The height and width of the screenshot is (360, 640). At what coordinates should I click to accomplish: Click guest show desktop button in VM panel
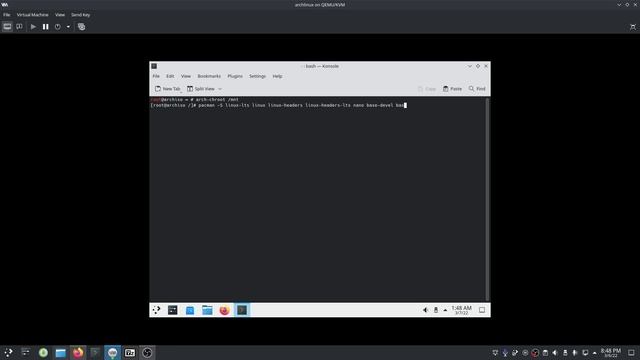(482, 310)
